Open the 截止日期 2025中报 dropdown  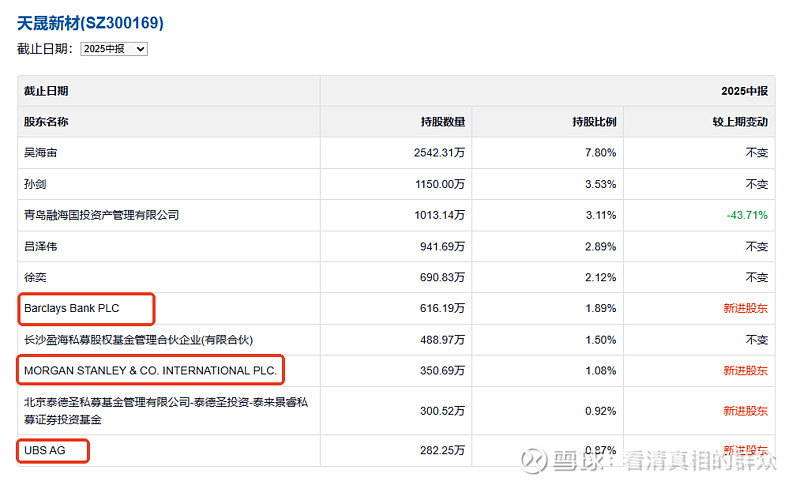[113, 48]
